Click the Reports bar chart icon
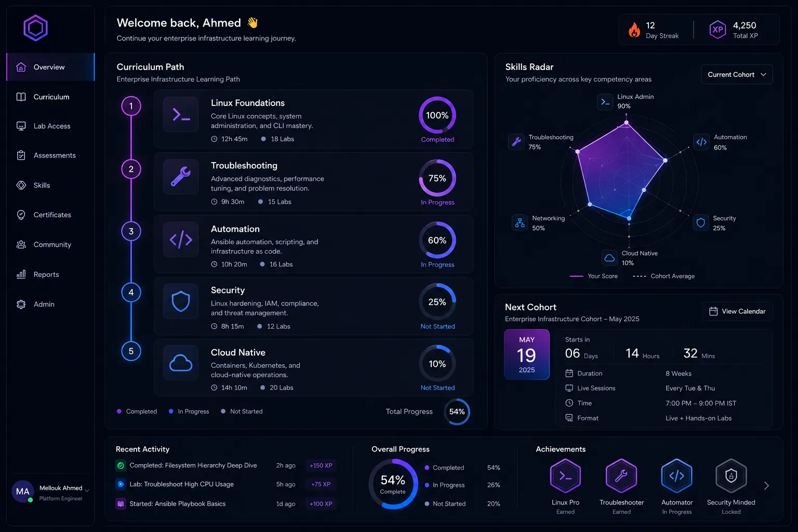Screen dimensions: 798x532 [x=21, y=274]
